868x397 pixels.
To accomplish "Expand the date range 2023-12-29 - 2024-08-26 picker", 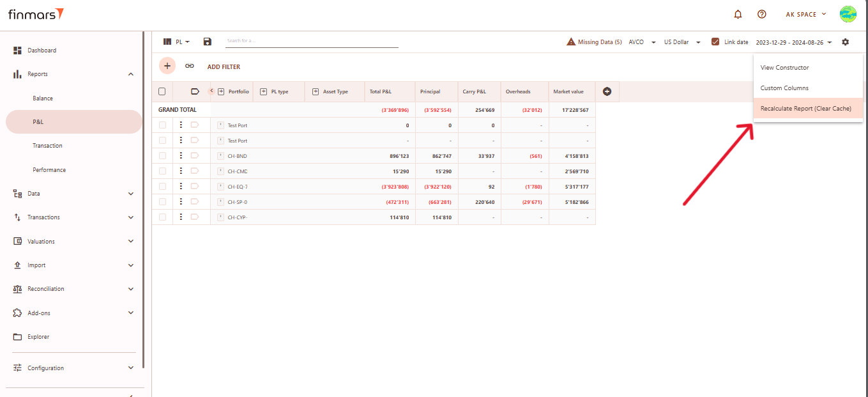I will click(x=794, y=42).
